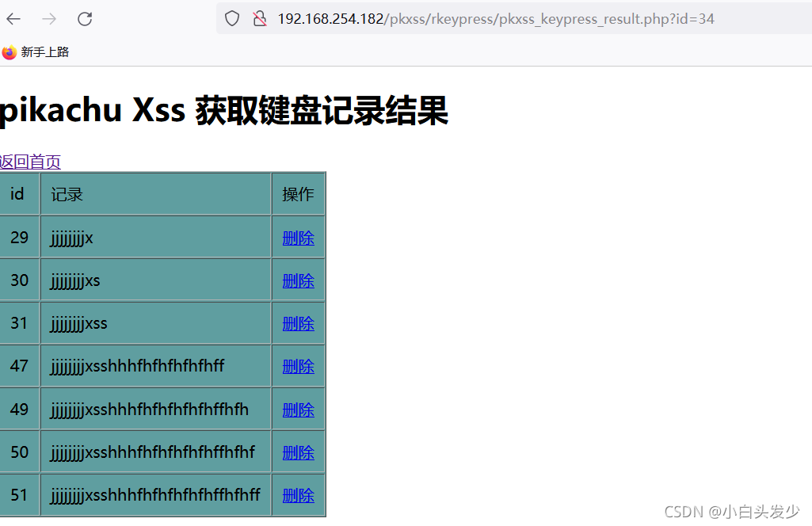Delete record with id 50

[299, 453]
